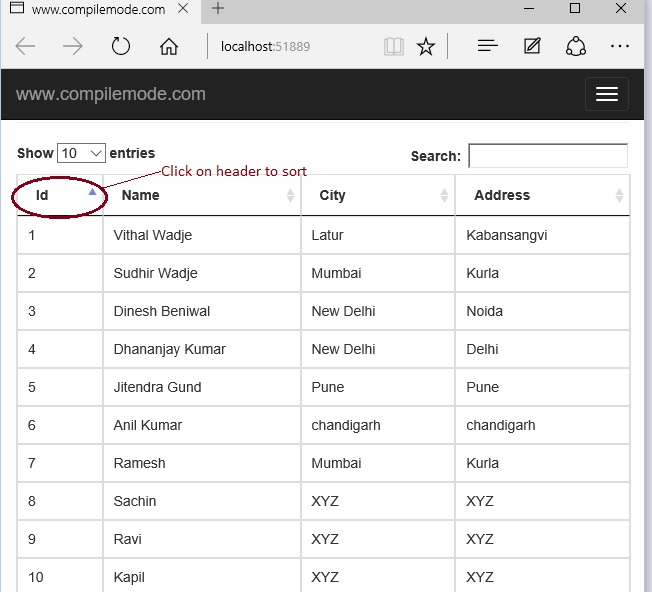Sort table by Id column header
This screenshot has width=652, height=592.
(x=59, y=195)
